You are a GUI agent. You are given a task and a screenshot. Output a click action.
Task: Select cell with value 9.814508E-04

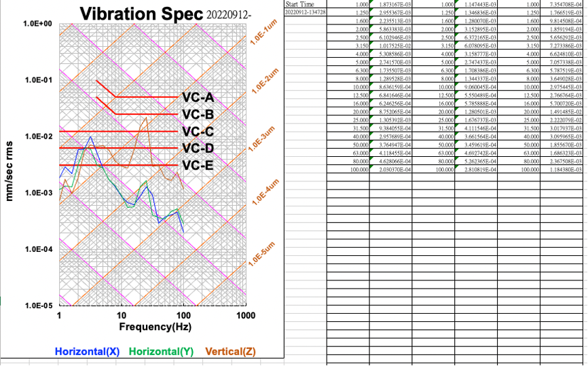click(x=562, y=20)
